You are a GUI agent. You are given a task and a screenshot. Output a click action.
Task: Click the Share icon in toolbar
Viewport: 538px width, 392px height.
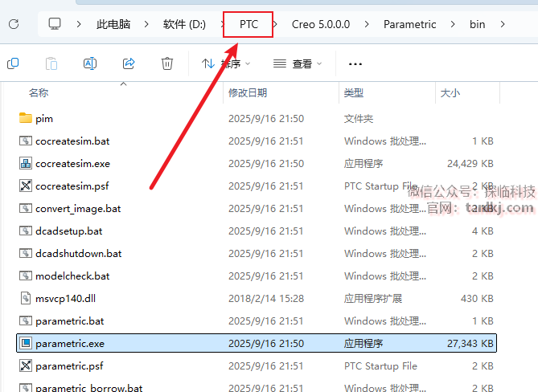point(129,63)
